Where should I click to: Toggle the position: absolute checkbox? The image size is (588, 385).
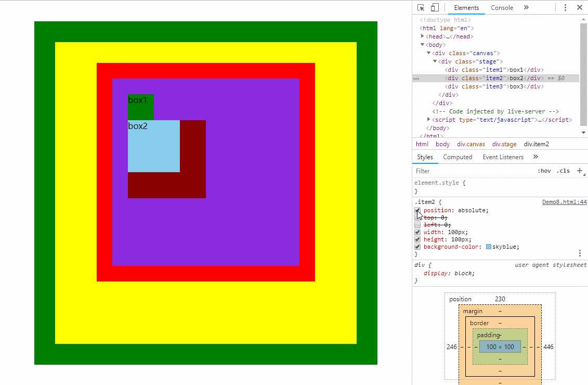point(417,210)
